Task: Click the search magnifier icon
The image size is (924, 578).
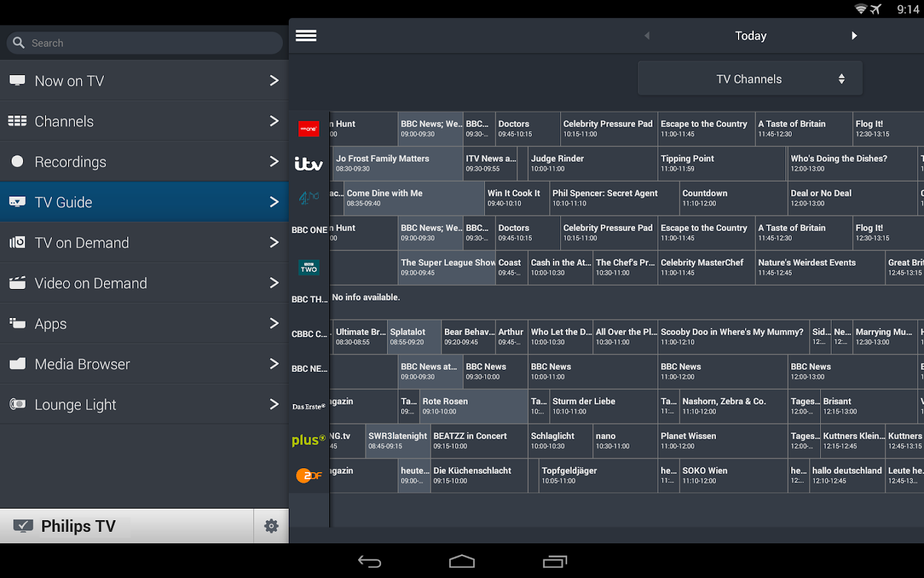Action: pyautogui.click(x=19, y=42)
